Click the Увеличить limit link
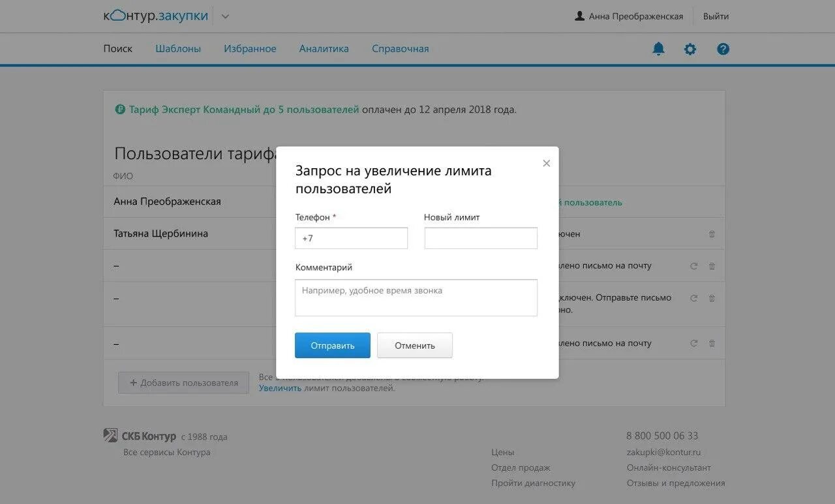This screenshot has width=835, height=504. pyautogui.click(x=280, y=388)
